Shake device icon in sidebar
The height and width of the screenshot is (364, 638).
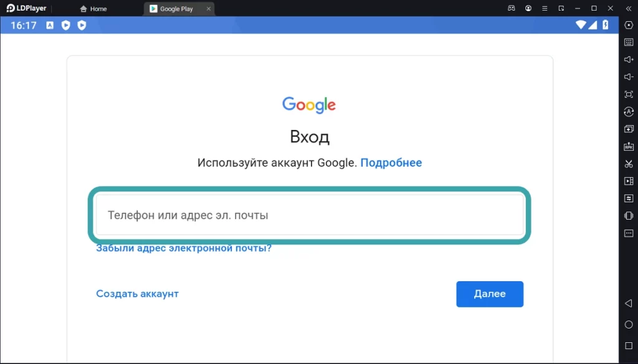tap(629, 216)
